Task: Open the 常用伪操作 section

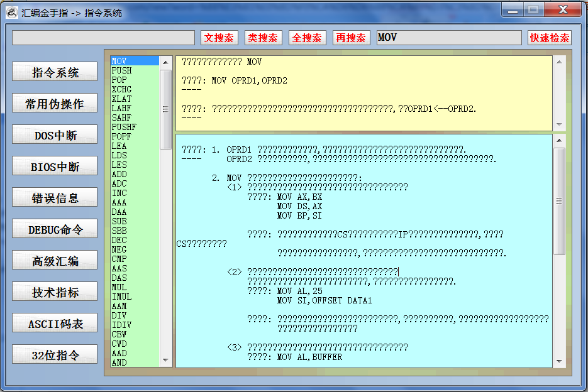Action: (55, 103)
